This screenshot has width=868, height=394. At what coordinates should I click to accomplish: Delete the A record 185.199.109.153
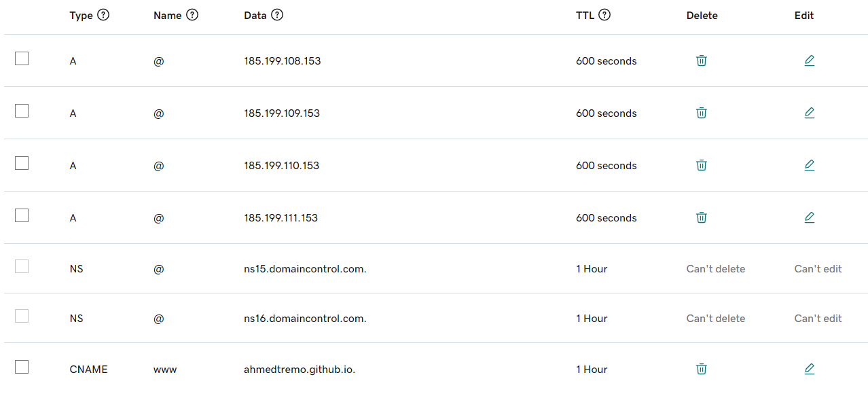point(701,113)
